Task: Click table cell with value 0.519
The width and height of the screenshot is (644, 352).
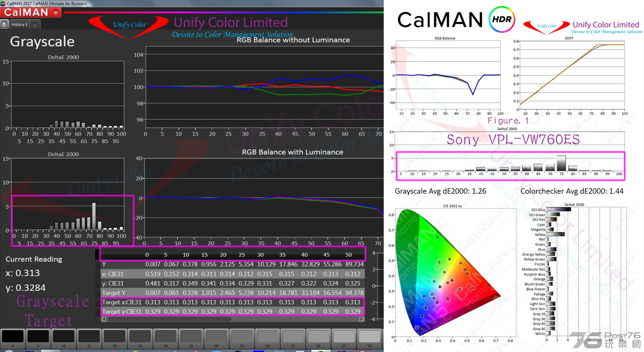Action: pos(153,274)
